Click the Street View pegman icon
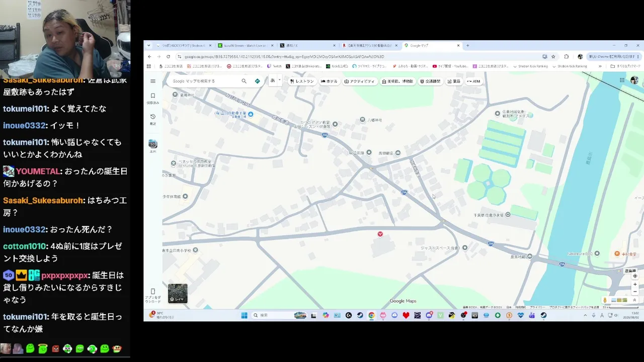Viewport: 644px width, 362px height. click(605, 300)
